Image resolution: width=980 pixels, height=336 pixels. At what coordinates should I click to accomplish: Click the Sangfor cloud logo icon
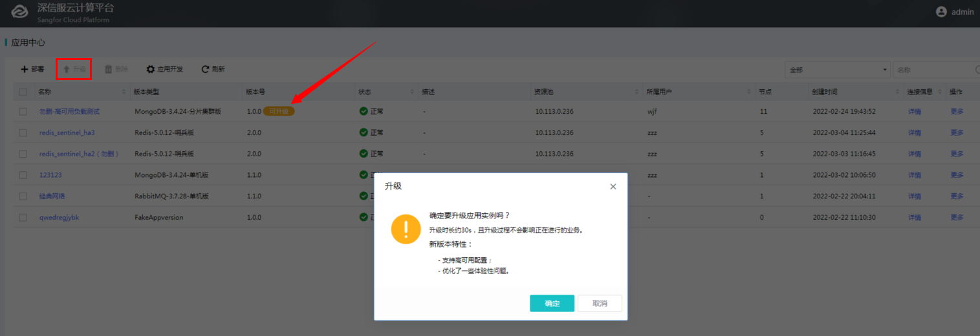coord(20,12)
